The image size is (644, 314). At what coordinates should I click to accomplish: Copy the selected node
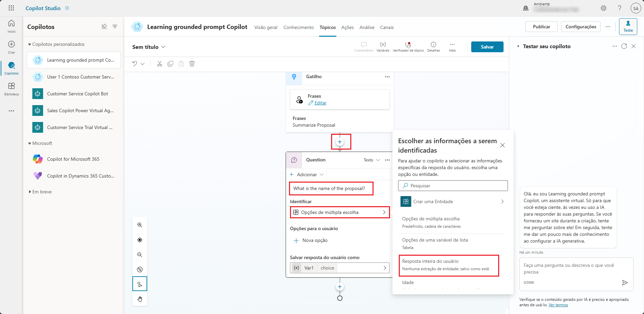(x=170, y=64)
